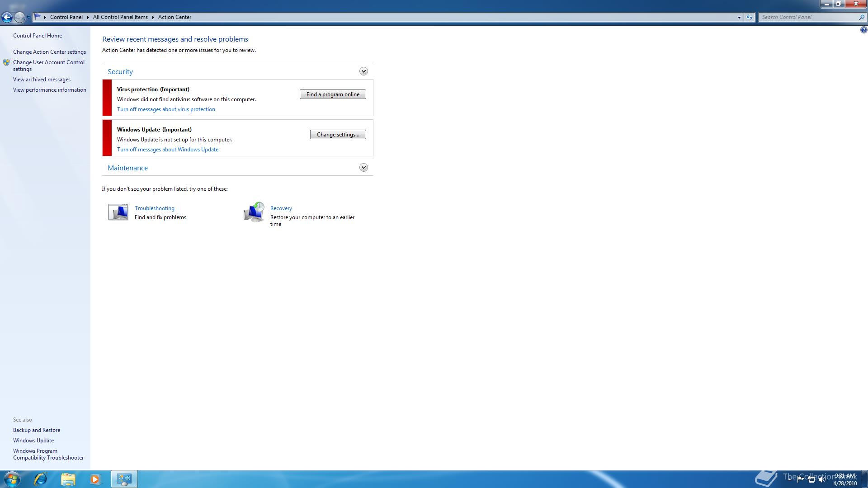Open Windows Explorer folder in the taskbar
Viewport: 868px width, 488px height.
(68, 479)
